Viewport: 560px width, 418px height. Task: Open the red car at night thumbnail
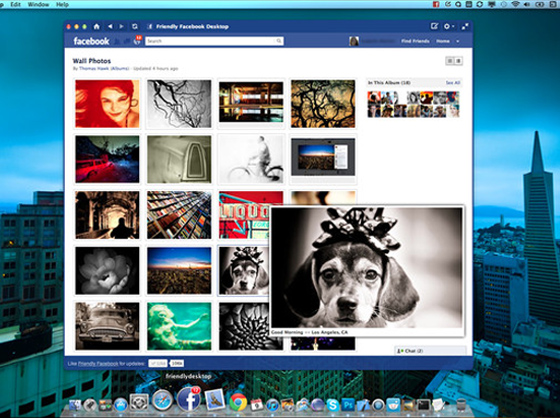coord(108,159)
